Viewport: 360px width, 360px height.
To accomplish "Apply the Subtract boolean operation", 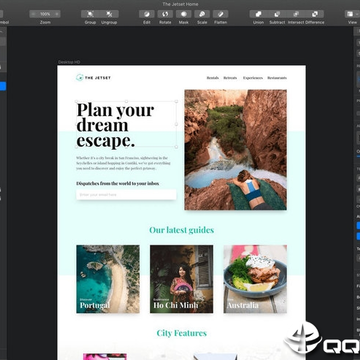I will point(277,14).
